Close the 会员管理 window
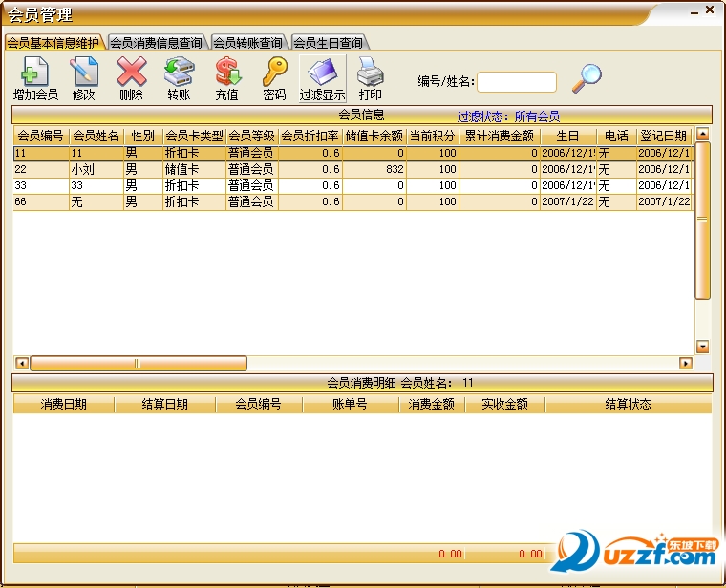The width and height of the screenshot is (726, 588). 710,10
